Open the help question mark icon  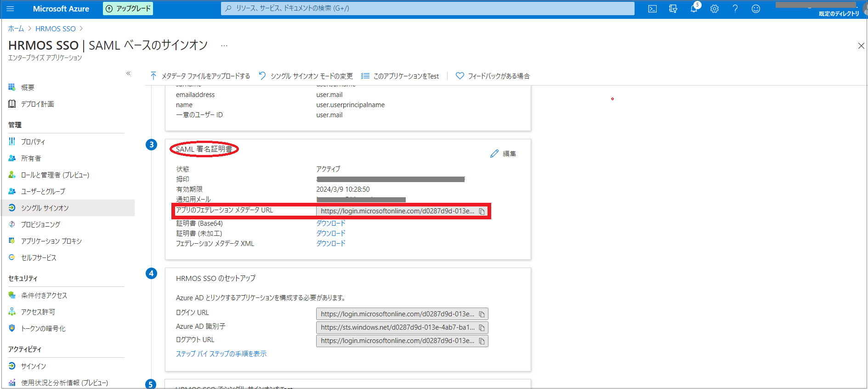pos(735,9)
